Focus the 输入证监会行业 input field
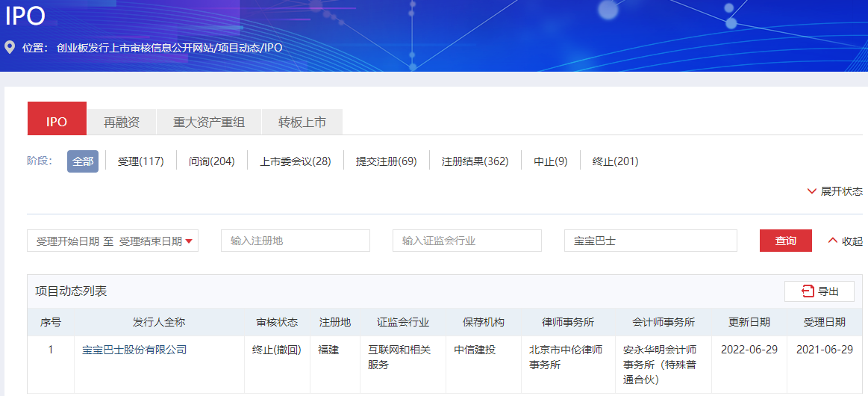This screenshot has width=868, height=396. [x=467, y=241]
